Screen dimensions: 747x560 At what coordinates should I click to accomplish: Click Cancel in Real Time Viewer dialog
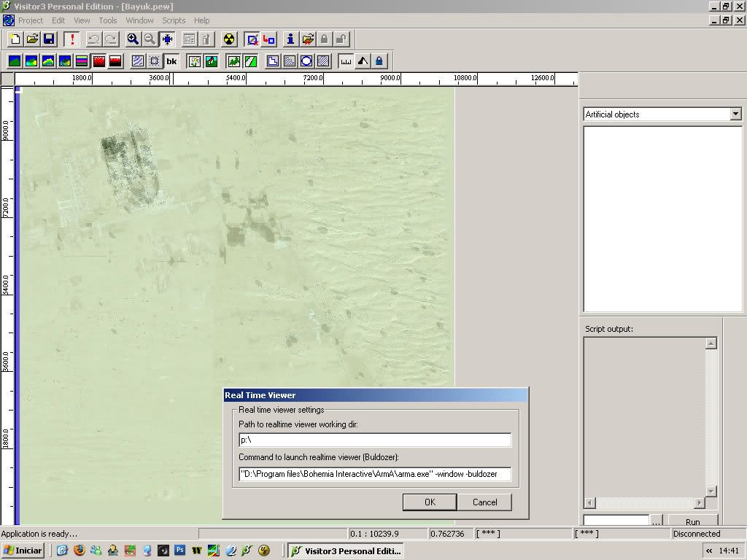pos(484,502)
